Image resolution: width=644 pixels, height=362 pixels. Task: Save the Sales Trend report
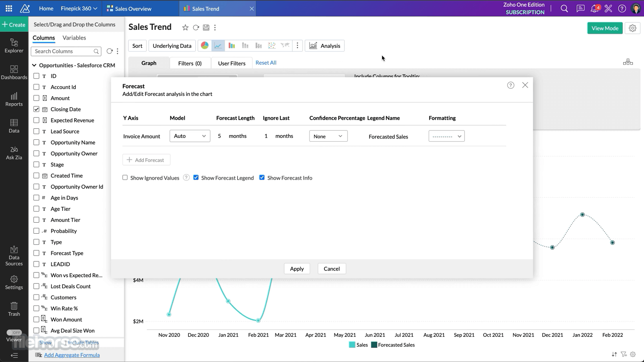[x=206, y=27]
